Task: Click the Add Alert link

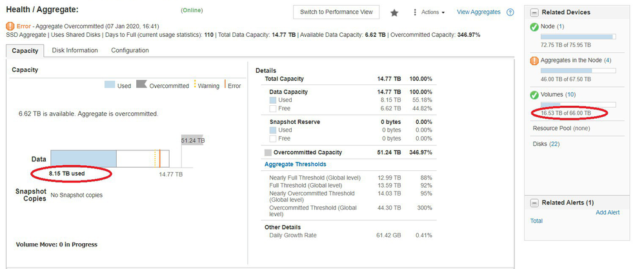Action: (607, 212)
